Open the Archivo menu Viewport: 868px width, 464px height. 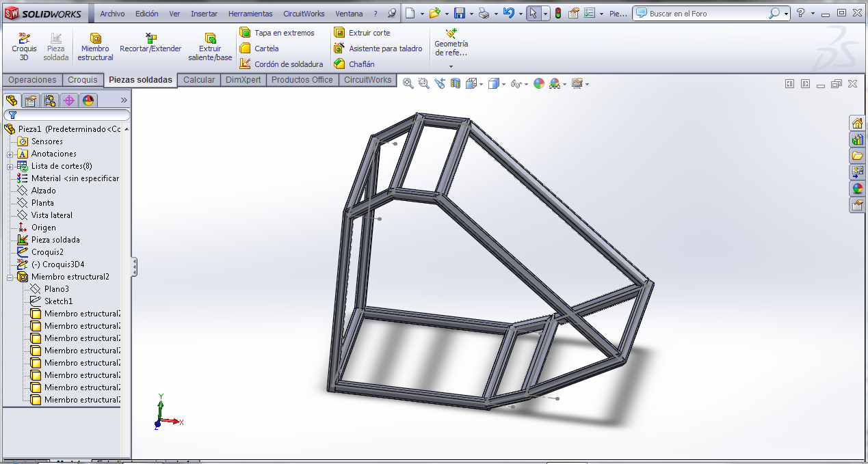tap(112, 14)
